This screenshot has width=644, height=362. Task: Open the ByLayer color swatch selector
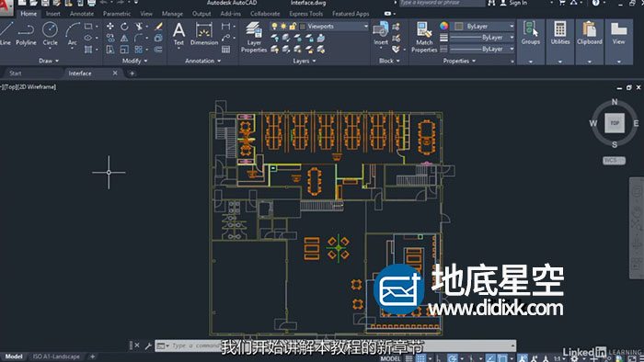coord(485,27)
